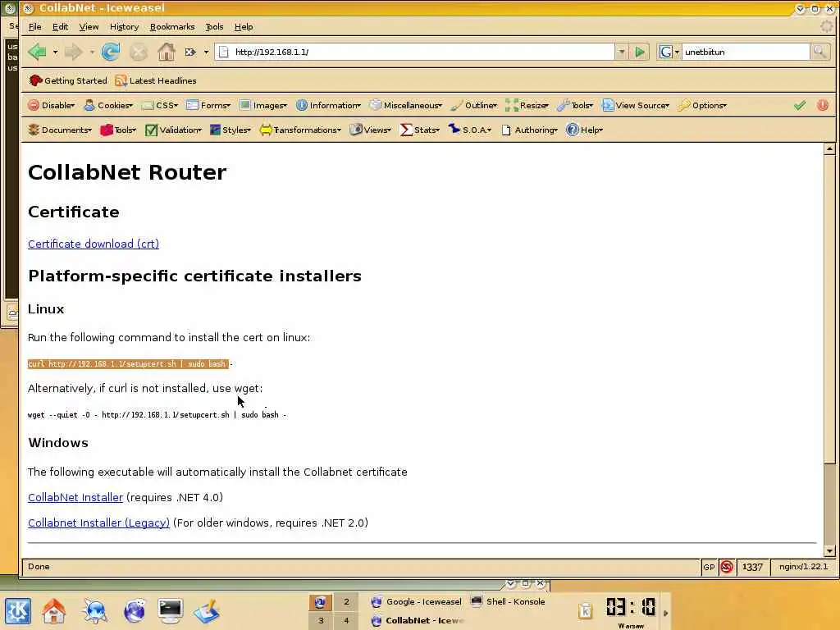
Task: Open the History menu
Action: pos(125,27)
